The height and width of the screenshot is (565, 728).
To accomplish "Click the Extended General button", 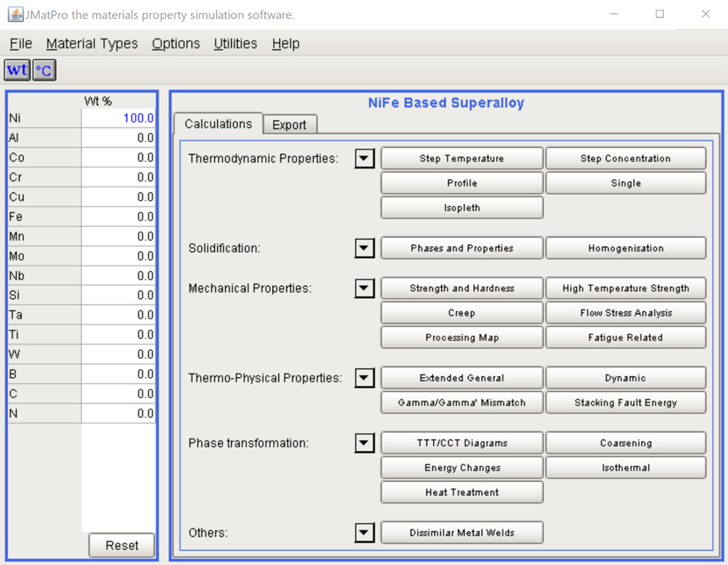I will [x=462, y=378].
